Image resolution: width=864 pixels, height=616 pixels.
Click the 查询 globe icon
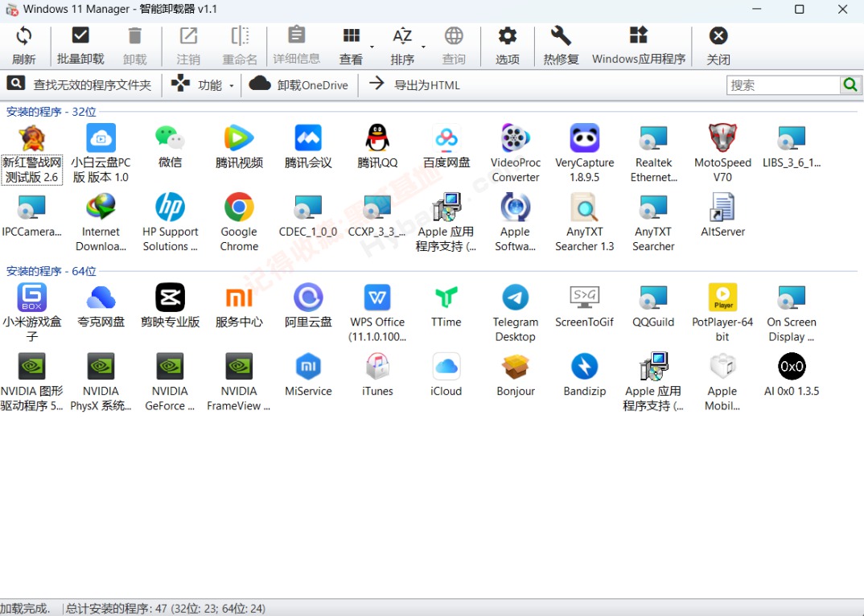pyautogui.click(x=454, y=36)
